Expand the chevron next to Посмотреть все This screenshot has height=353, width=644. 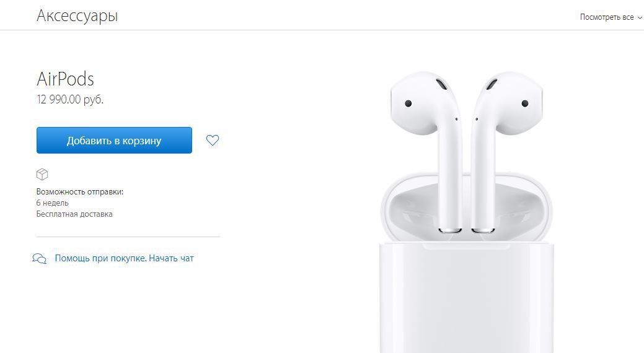tap(640, 17)
